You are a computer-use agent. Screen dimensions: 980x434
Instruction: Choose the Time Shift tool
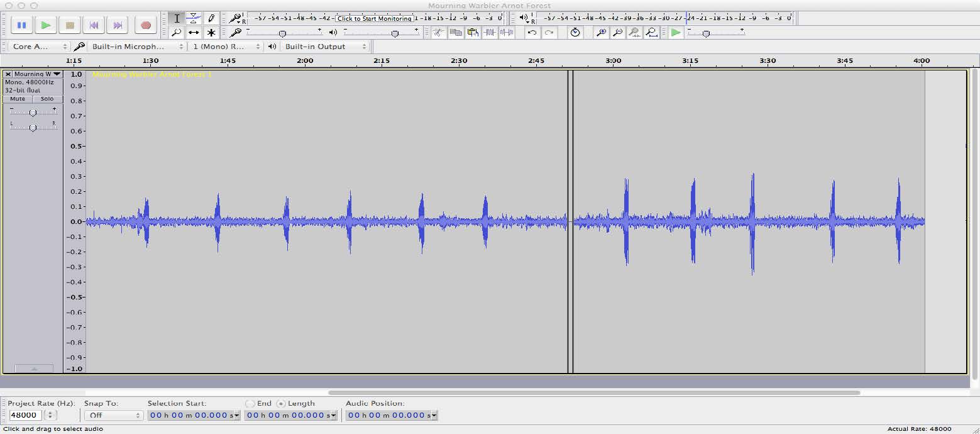[194, 32]
